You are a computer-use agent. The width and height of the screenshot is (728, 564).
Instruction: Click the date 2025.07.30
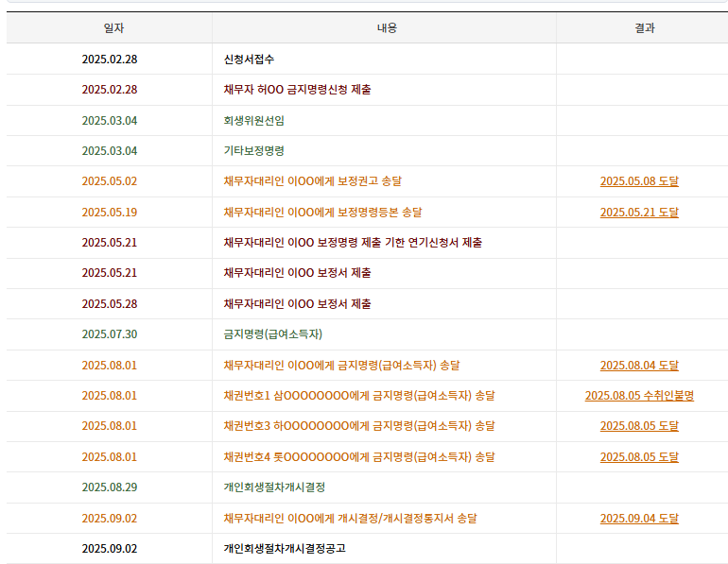click(110, 334)
